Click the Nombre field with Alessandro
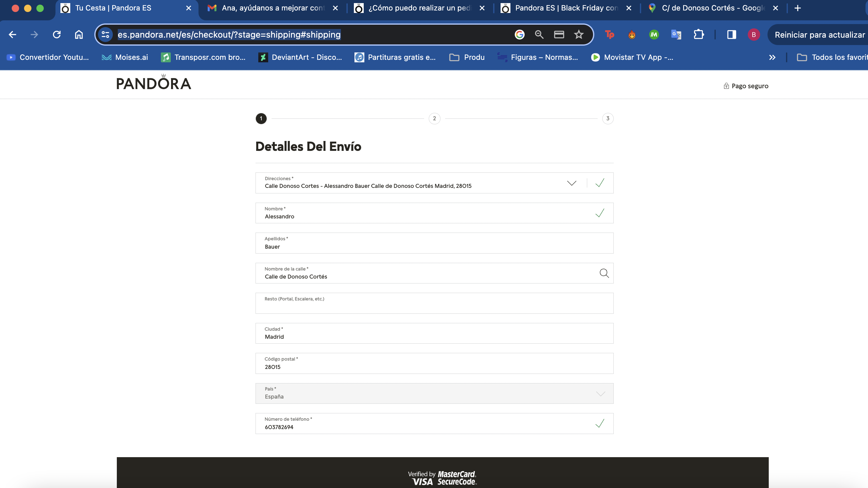 point(434,213)
